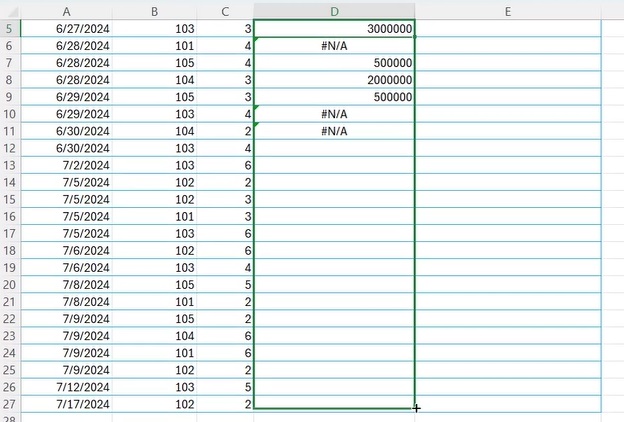Viewport: 624px width, 422px height.
Task: Click the column E header
Action: click(x=508, y=11)
